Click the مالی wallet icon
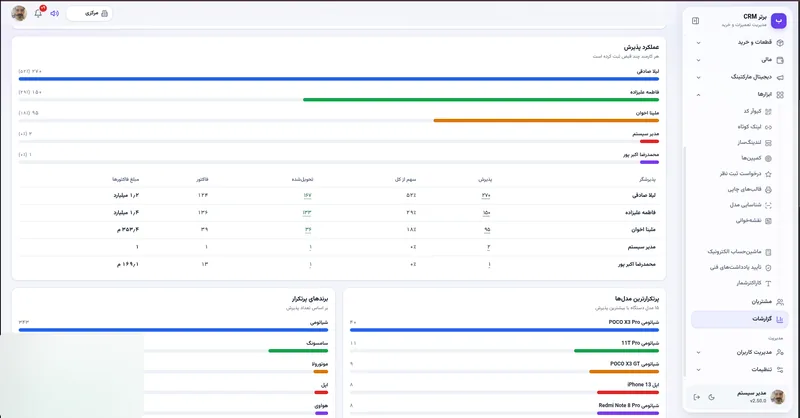The image size is (800, 418). (x=780, y=60)
